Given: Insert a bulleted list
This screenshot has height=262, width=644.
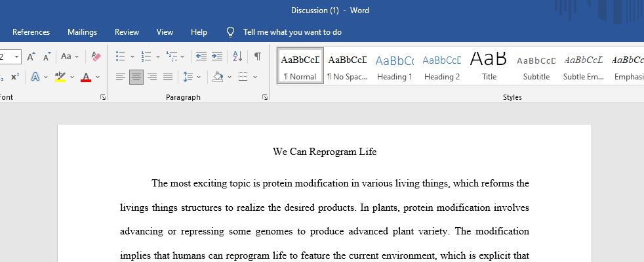Looking at the screenshot, I should 120,56.
